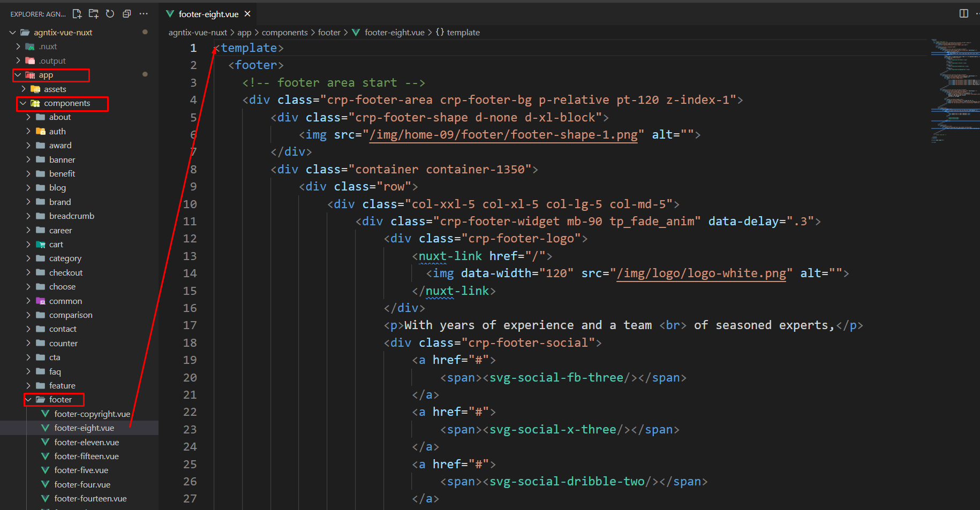Viewport: 980px width, 510px height.
Task: Click the New Folder icon in Explorer
Action: (x=94, y=14)
